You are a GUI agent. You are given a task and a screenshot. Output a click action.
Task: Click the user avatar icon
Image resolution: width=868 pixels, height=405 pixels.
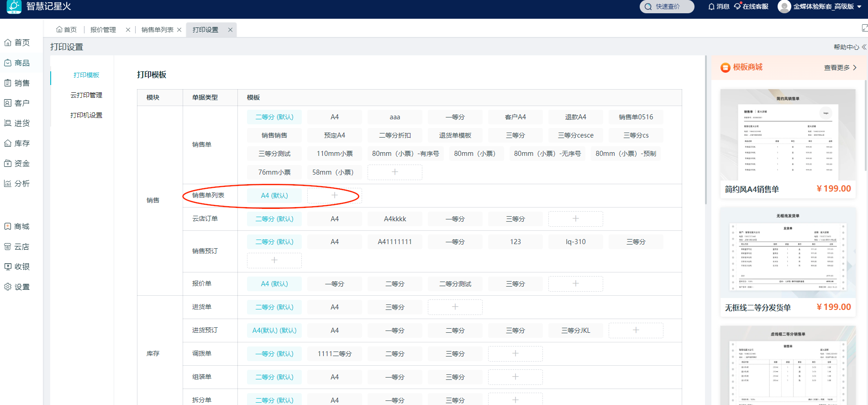pyautogui.click(x=784, y=6)
